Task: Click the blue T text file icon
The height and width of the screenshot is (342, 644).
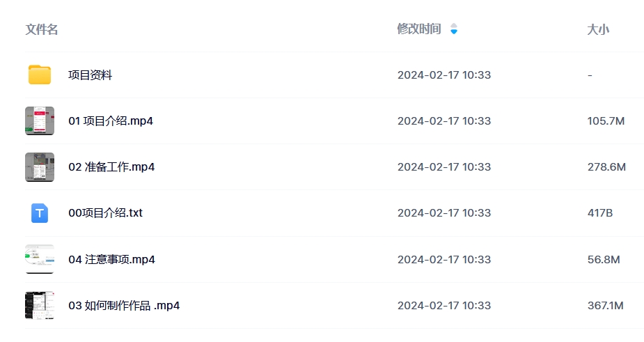Action: [40, 213]
